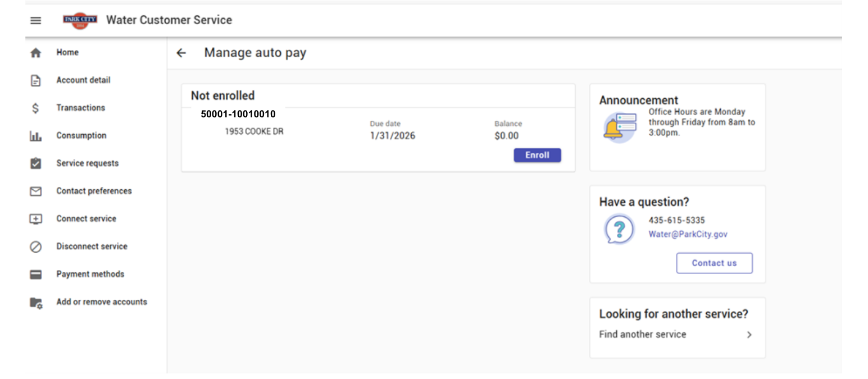Click the Add or remove accounts folder icon
The image size is (868, 379).
(x=36, y=303)
